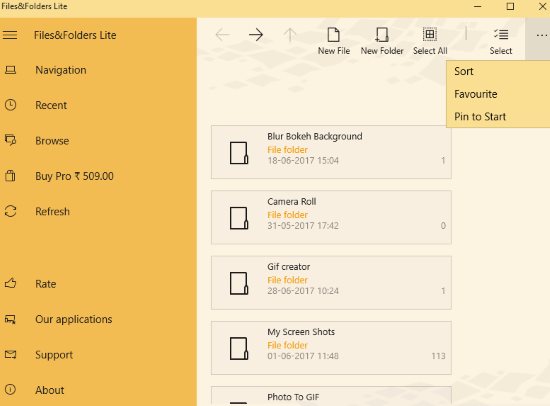Viewport: 550px width, 406px height.
Task: Click the Gif creator folder icon
Action: 239,283
